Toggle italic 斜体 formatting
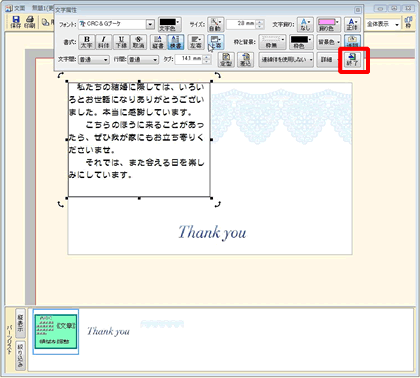This screenshot has width=420, height=378. (x=104, y=42)
